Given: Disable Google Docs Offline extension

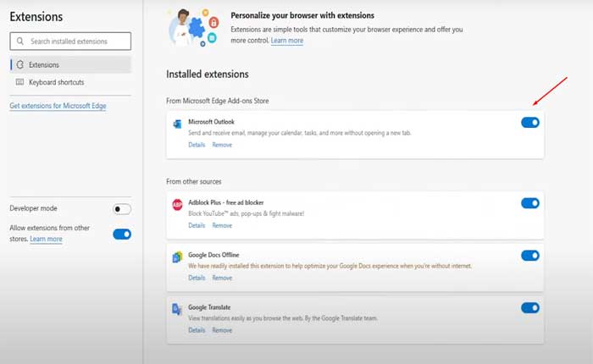Looking at the screenshot, I should (530, 256).
